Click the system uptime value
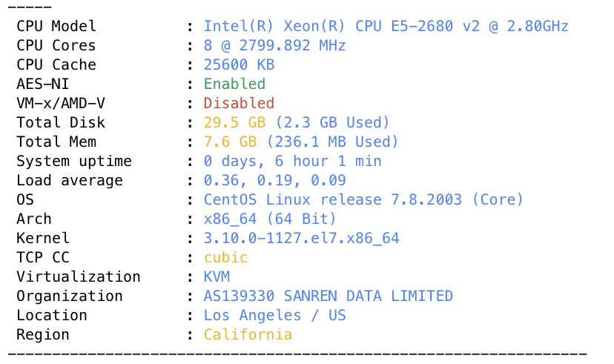This screenshot has height=364, width=614. [292, 161]
